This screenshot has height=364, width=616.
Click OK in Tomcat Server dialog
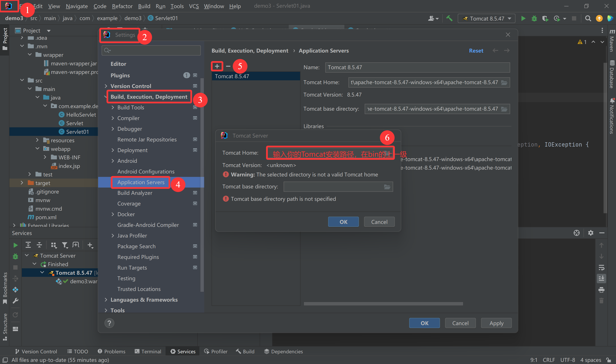coord(343,222)
